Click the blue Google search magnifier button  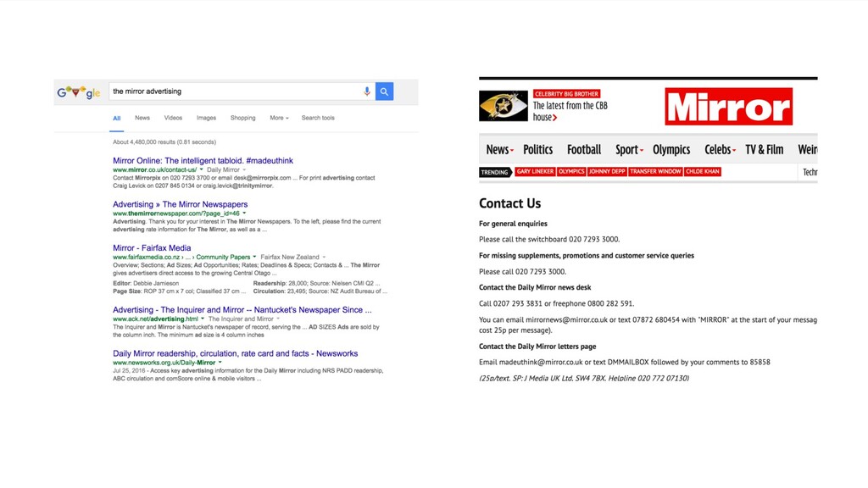click(x=384, y=91)
